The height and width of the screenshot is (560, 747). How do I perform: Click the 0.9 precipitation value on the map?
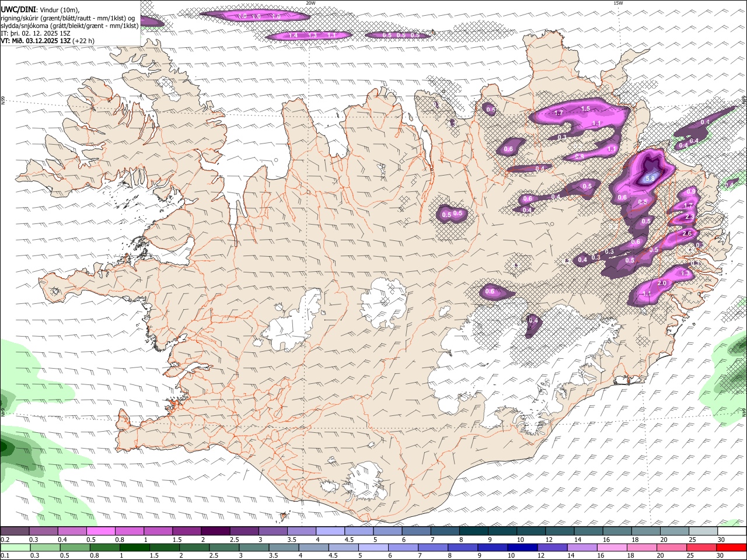click(x=691, y=191)
